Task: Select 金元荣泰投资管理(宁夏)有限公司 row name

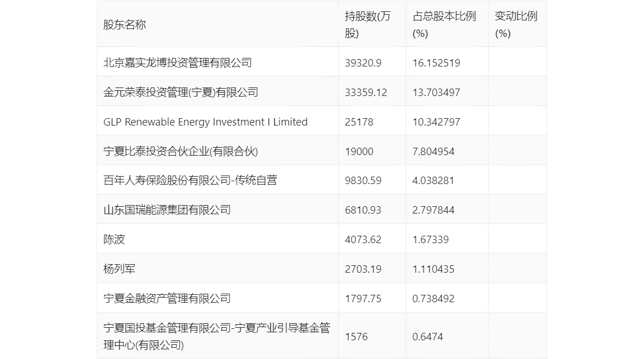Action: coord(181,92)
